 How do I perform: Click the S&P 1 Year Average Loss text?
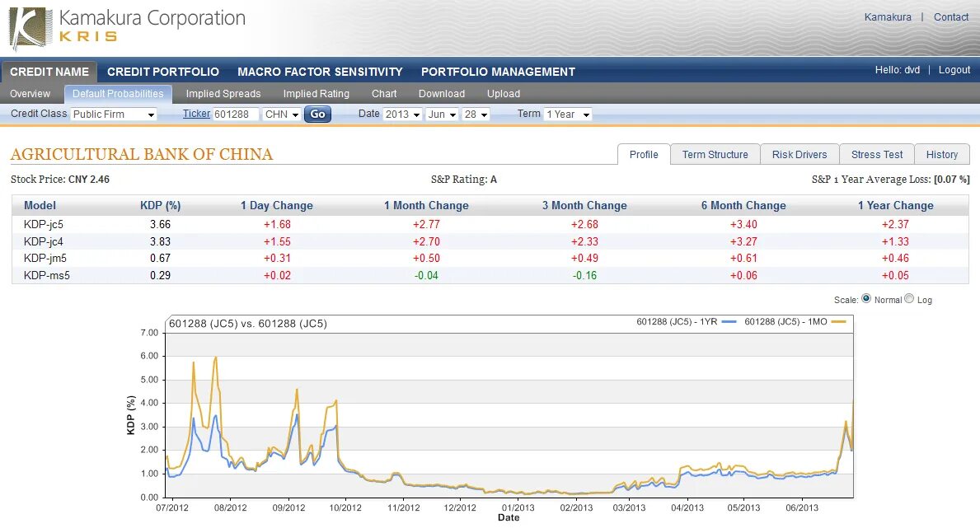[891, 180]
